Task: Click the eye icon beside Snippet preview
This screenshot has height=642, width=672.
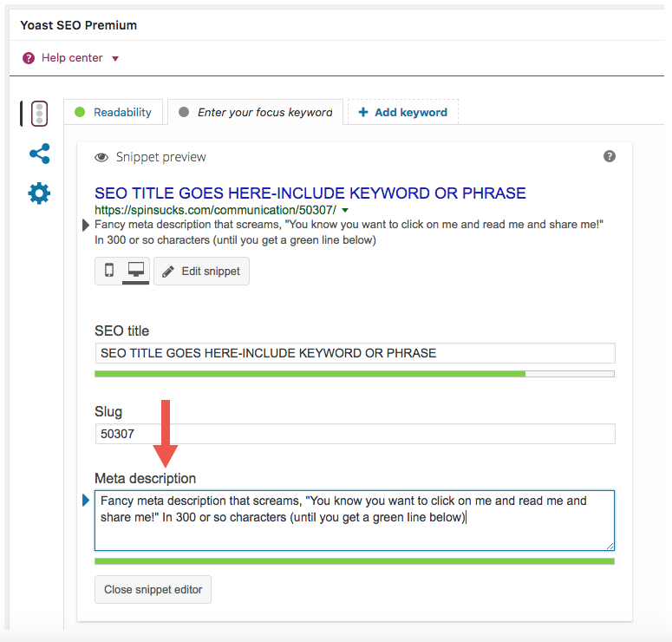Action: point(101,158)
